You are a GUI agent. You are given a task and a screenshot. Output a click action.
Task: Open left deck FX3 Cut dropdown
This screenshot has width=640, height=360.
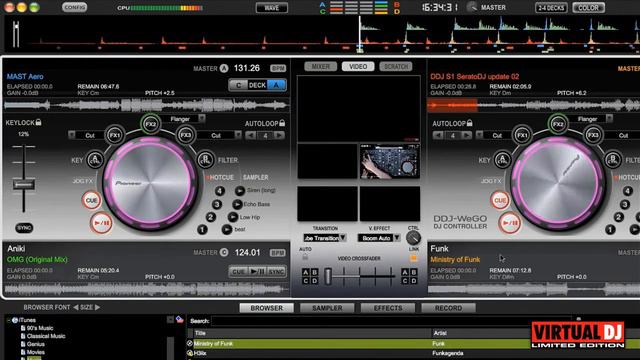238,135
